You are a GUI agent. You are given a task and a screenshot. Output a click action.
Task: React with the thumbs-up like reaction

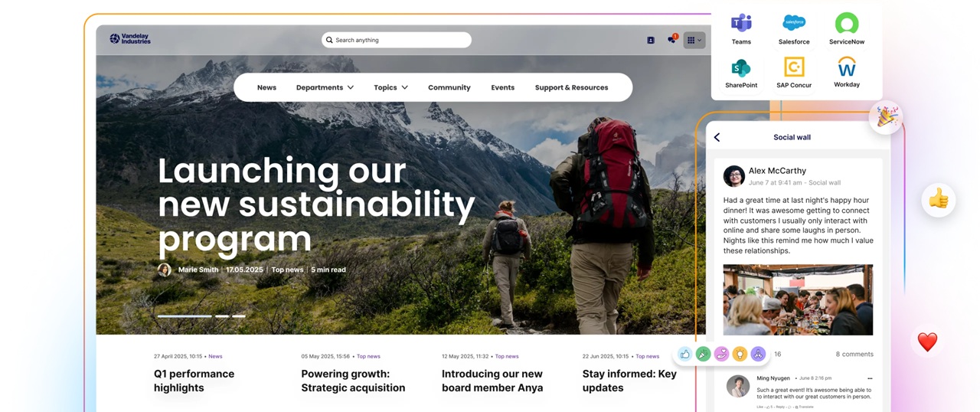(x=685, y=354)
